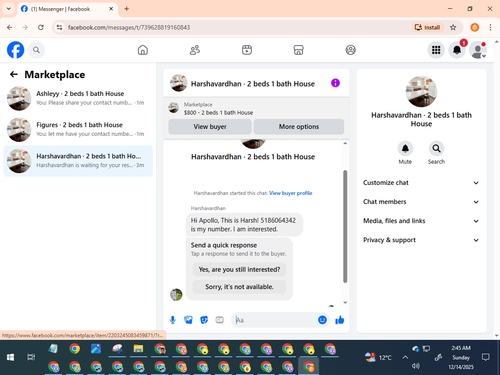This screenshot has width=500, height=375.
Task: Open the volume speaker tray icon
Action: pos(415,366)
